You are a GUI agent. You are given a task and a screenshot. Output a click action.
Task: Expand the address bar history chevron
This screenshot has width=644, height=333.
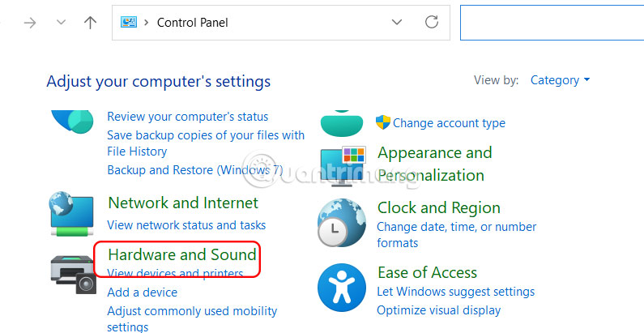point(396,22)
